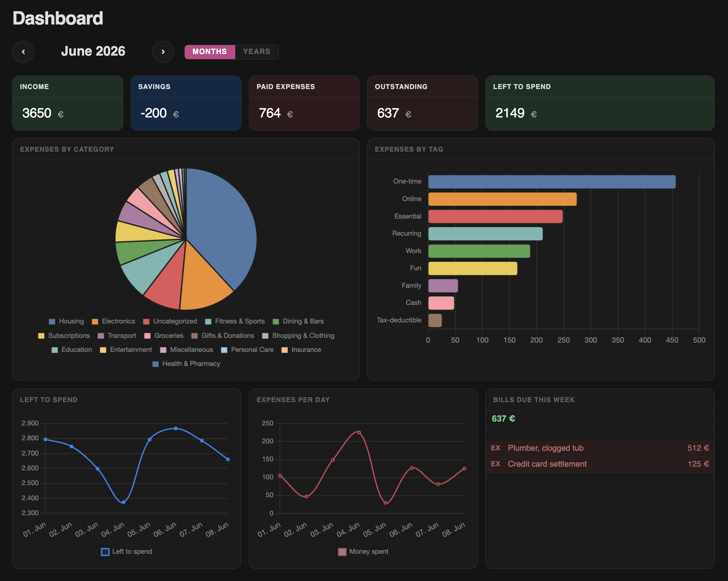The height and width of the screenshot is (581, 728).
Task: Click the 'BILLS DUE THIS WEEK' panel title
Action: point(534,400)
